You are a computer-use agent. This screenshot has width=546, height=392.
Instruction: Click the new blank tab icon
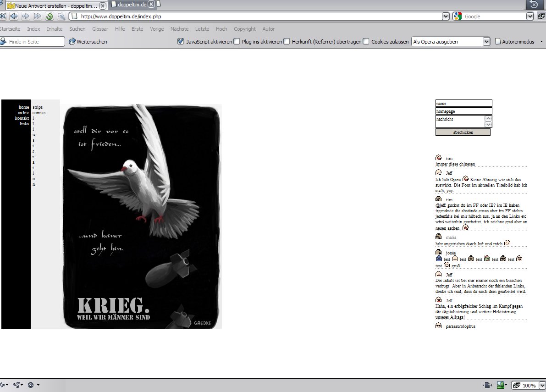pos(159,4)
